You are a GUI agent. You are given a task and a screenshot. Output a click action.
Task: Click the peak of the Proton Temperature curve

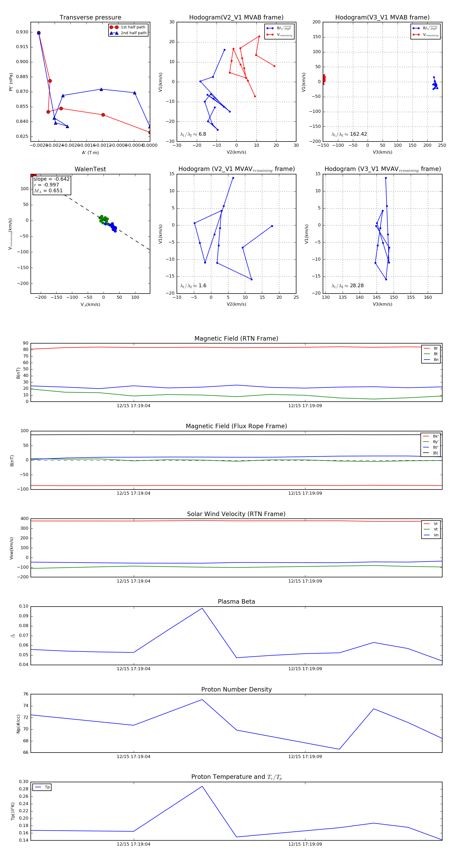[202, 786]
